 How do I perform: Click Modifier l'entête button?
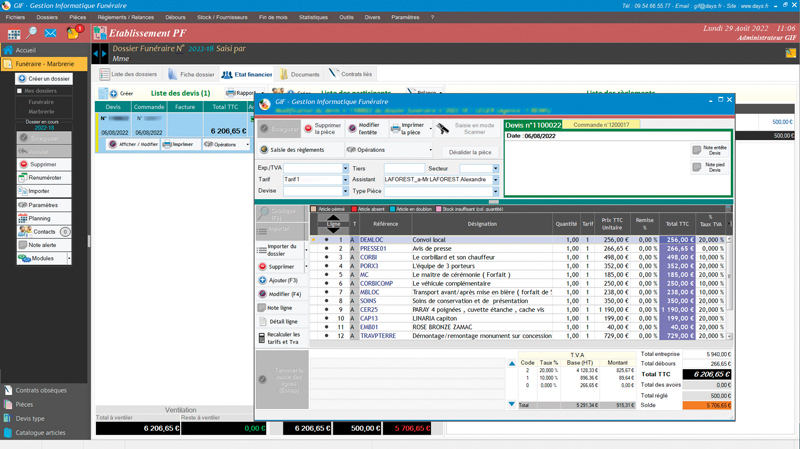[364, 129]
